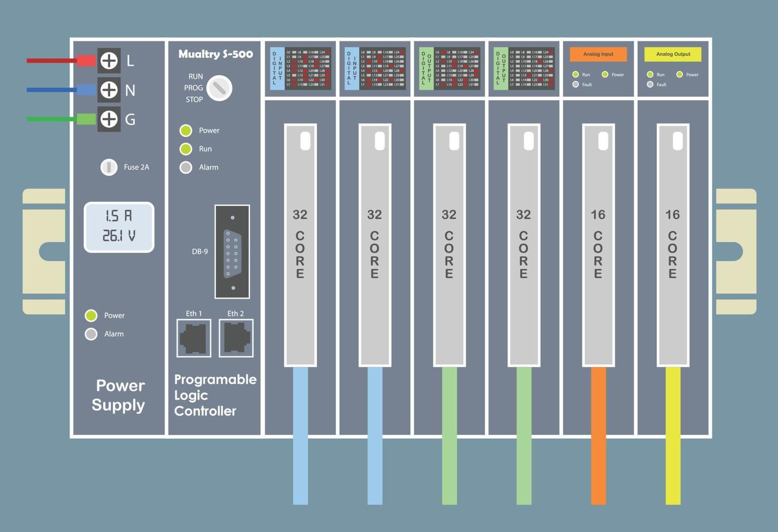Click the Fuse 2A holder

point(109,167)
